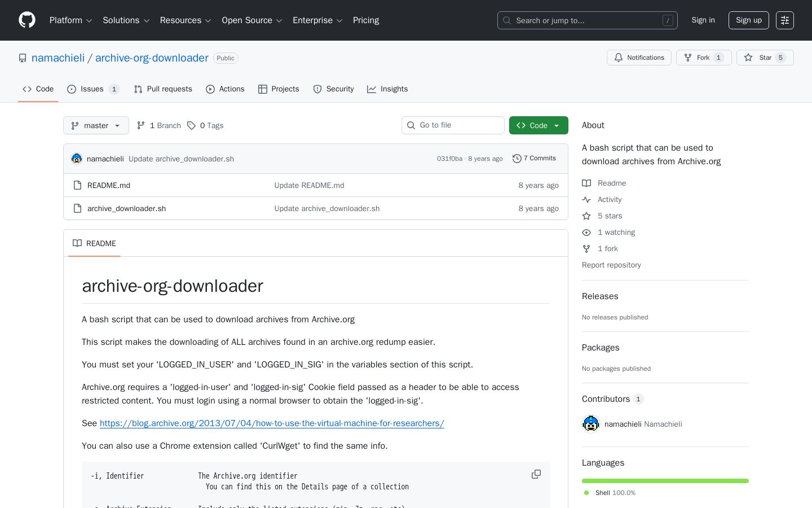Go to the GitHub homepage logo
The image size is (812, 508).
point(27,20)
